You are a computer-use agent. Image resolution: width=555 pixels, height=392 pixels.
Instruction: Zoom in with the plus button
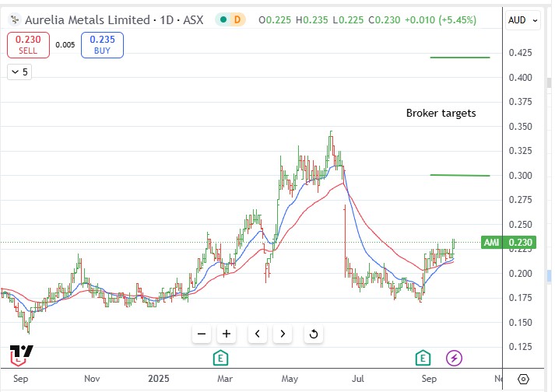pyautogui.click(x=227, y=334)
